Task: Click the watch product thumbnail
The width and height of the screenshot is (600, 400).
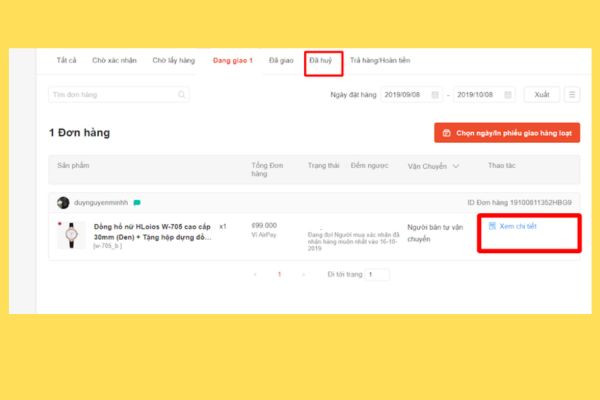Action: (71, 235)
